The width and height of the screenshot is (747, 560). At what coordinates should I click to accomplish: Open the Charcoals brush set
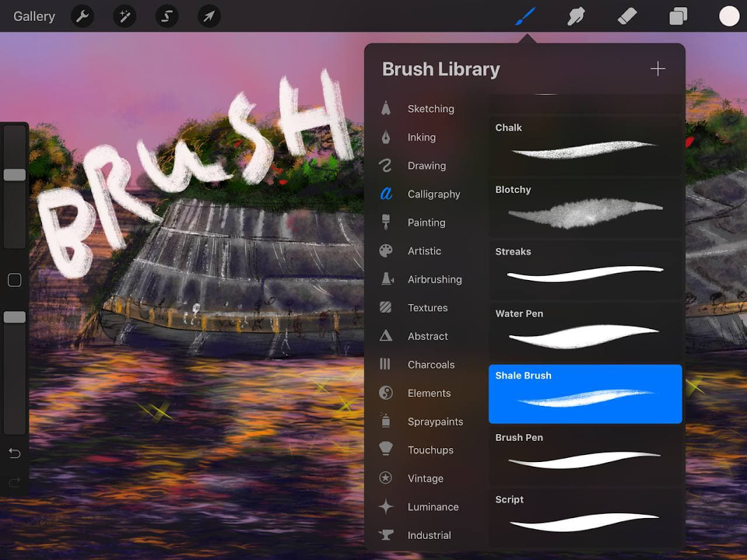coord(431,365)
